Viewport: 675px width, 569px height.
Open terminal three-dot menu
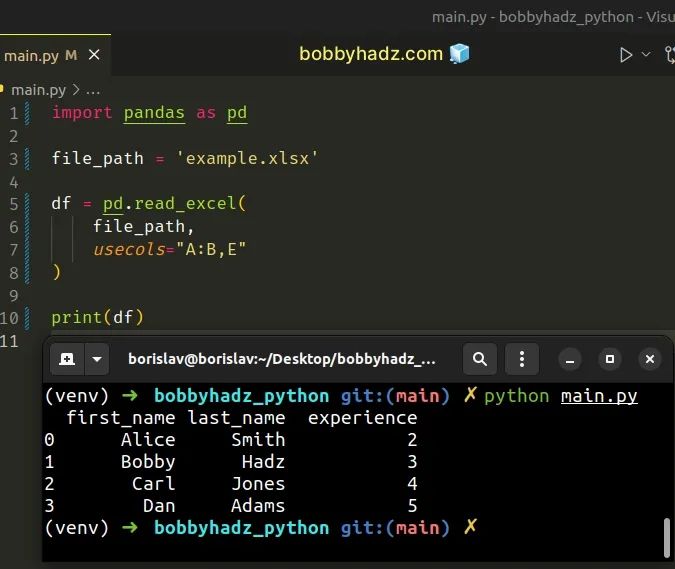coord(522,359)
